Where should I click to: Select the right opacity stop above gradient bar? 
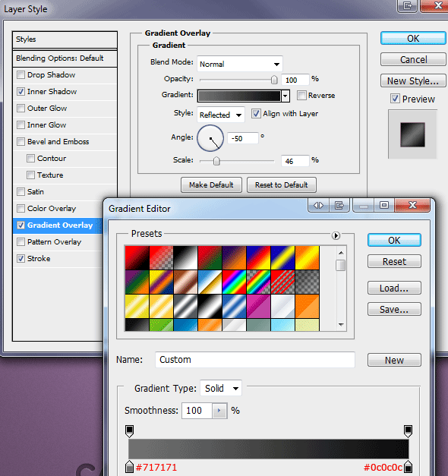tap(408, 431)
